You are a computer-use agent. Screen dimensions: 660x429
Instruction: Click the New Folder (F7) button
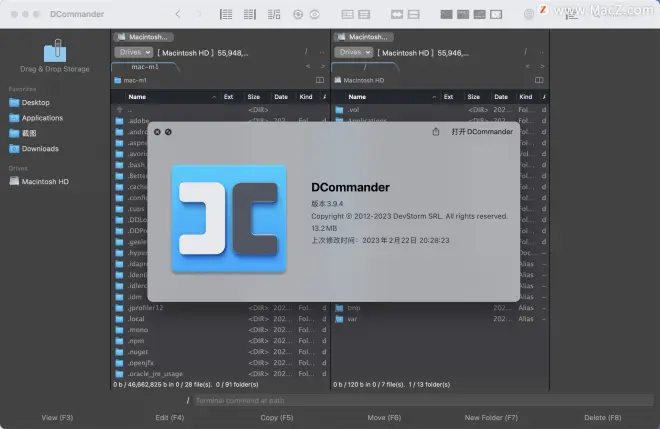[491, 417]
